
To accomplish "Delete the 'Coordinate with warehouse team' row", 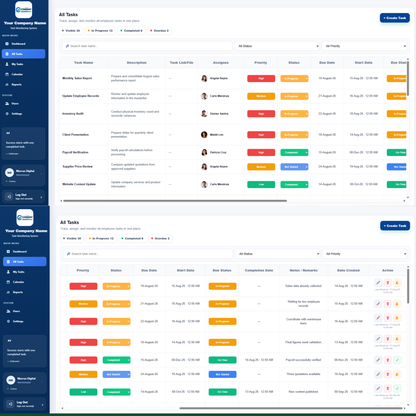I will (388, 318).
